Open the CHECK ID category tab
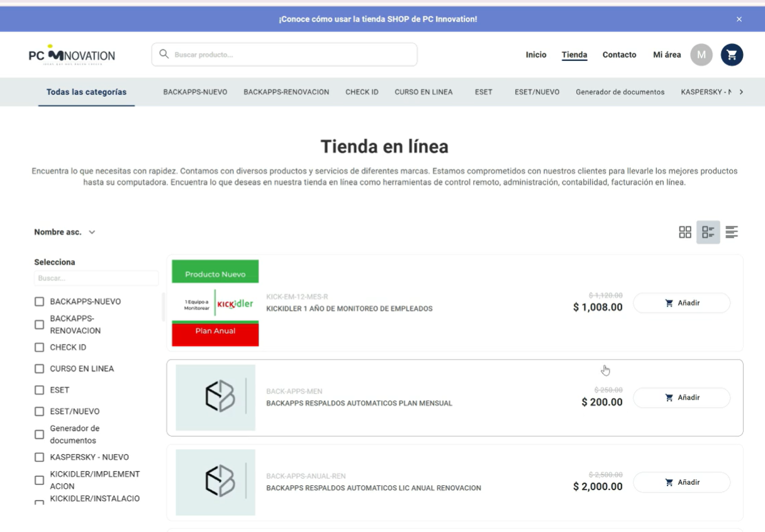Viewport: 765px width, 532px height. (362, 92)
